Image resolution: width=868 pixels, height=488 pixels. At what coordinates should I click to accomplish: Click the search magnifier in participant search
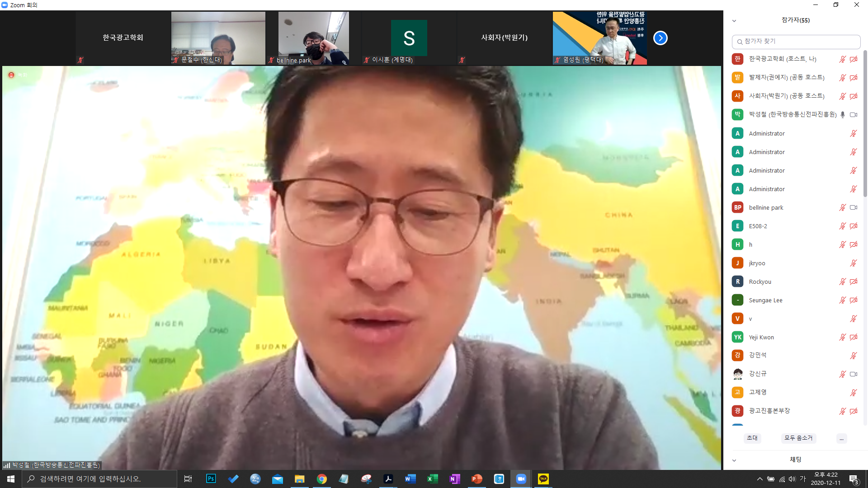click(740, 42)
